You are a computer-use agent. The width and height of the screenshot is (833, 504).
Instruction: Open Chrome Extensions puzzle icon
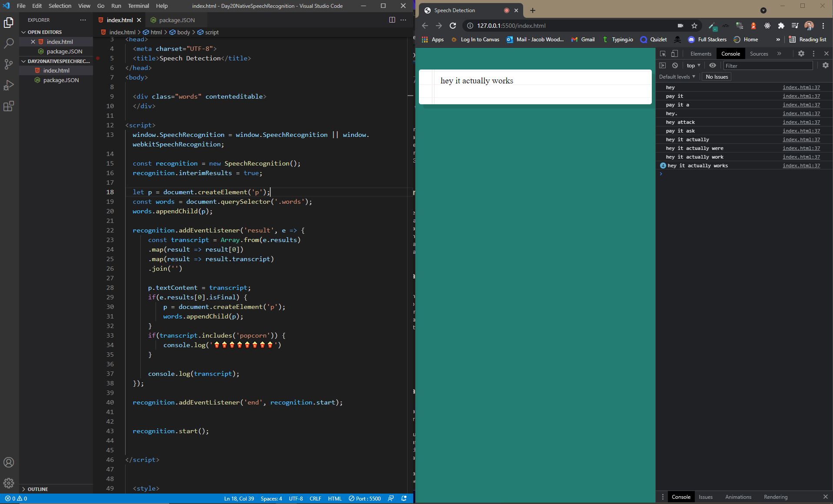(781, 26)
